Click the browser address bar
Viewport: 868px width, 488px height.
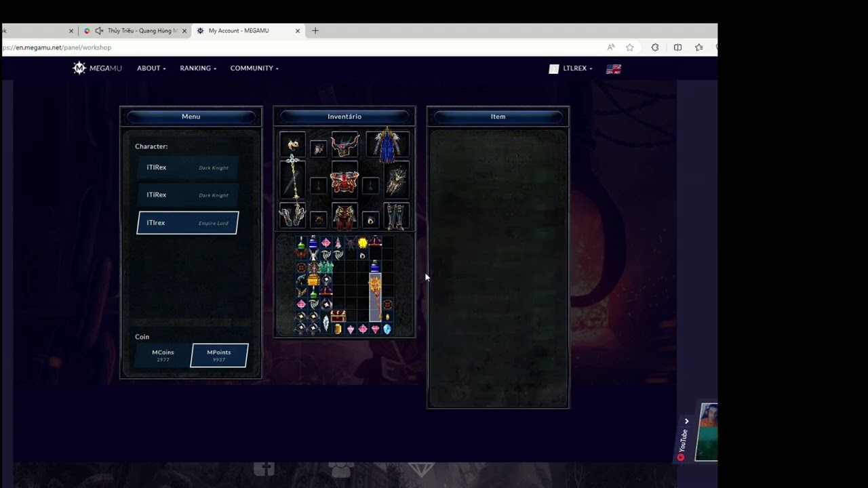point(298,47)
